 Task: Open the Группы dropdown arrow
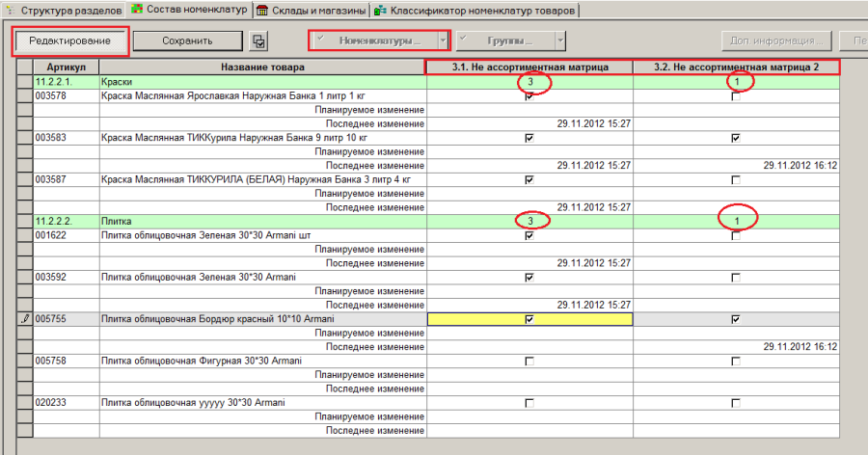560,40
